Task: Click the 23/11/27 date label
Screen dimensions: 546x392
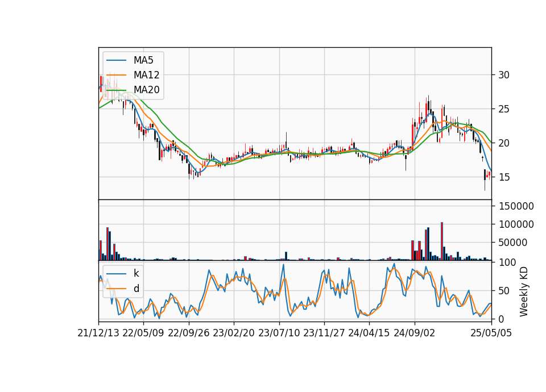Action: 324,333
